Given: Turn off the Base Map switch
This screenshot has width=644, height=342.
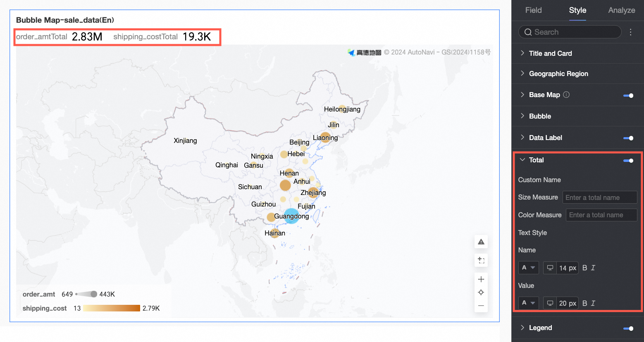Looking at the screenshot, I should click(x=628, y=95).
